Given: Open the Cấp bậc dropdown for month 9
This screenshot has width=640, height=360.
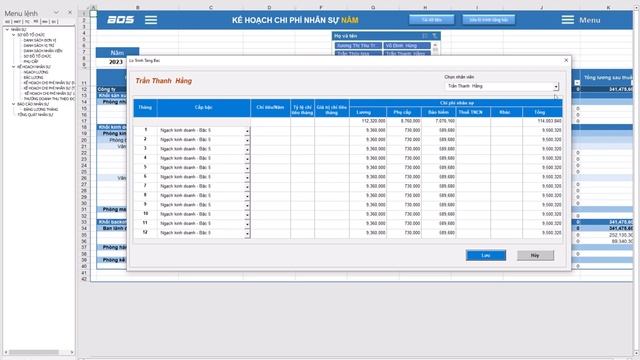Looking at the screenshot, I should pyautogui.click(x=247, y=206).
